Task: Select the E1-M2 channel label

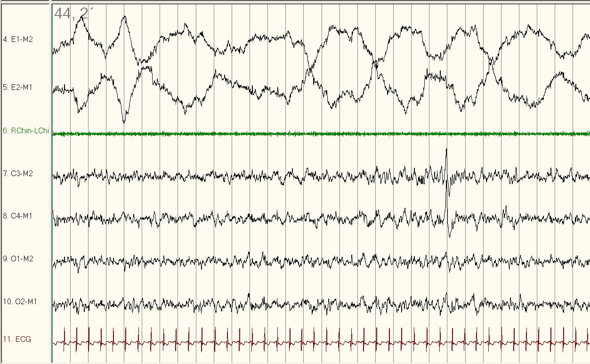Action: tap(18, 39)
